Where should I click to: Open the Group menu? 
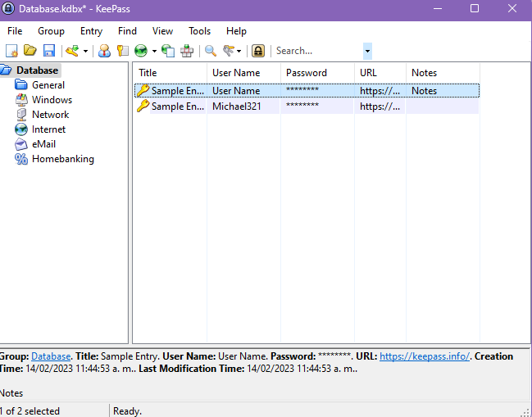click(51, 31)
